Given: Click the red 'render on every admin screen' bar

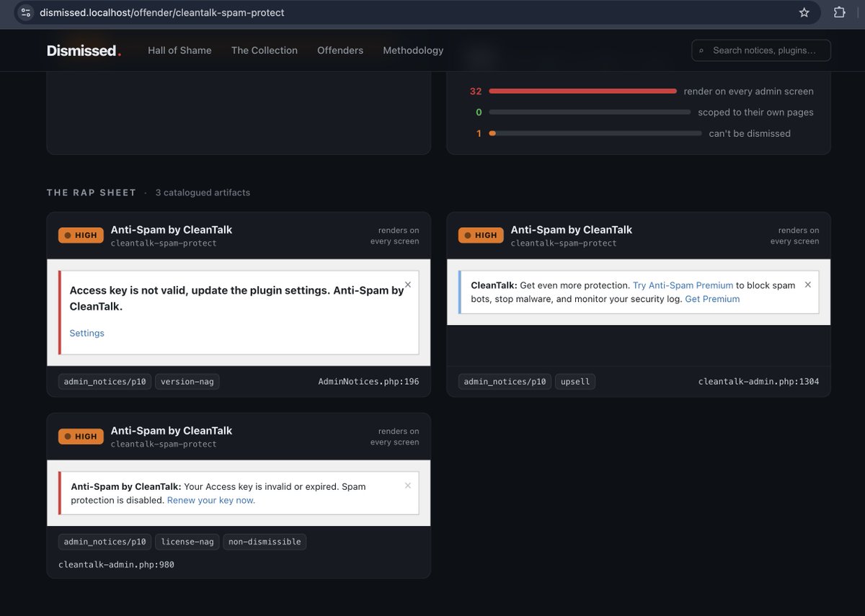Looking at the screenshot, I should pyautogui.click(x=582, y=91).
